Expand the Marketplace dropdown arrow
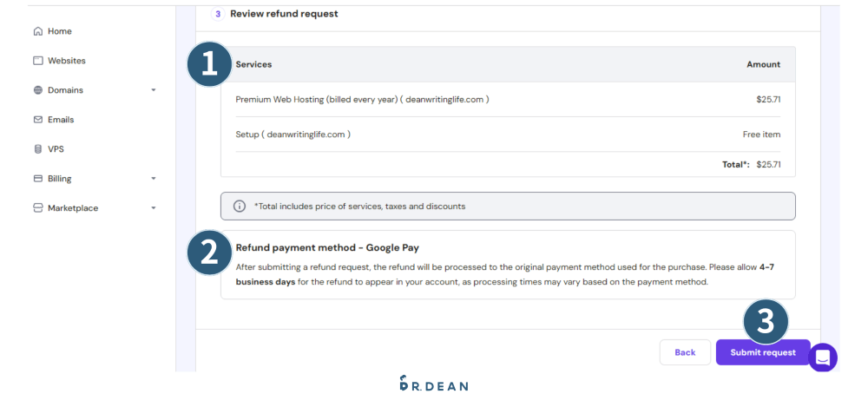 coord(154,208)
